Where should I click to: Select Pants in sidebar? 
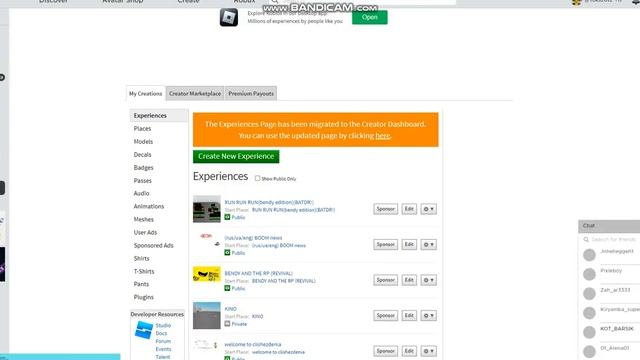(x=141, y=284)
